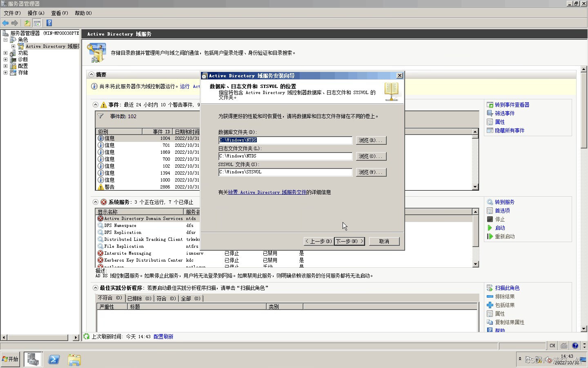Image resolution: width=588 pixels, height=368 pixels.
Task: Open Server Manager taskbar icon
Action: 33,359
